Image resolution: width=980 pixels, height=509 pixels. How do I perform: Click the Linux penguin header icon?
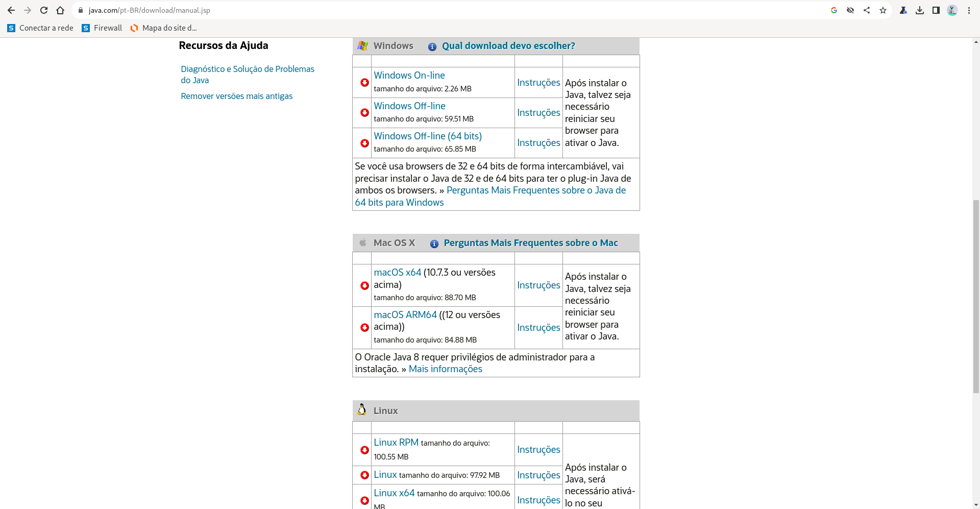[362, 410]
